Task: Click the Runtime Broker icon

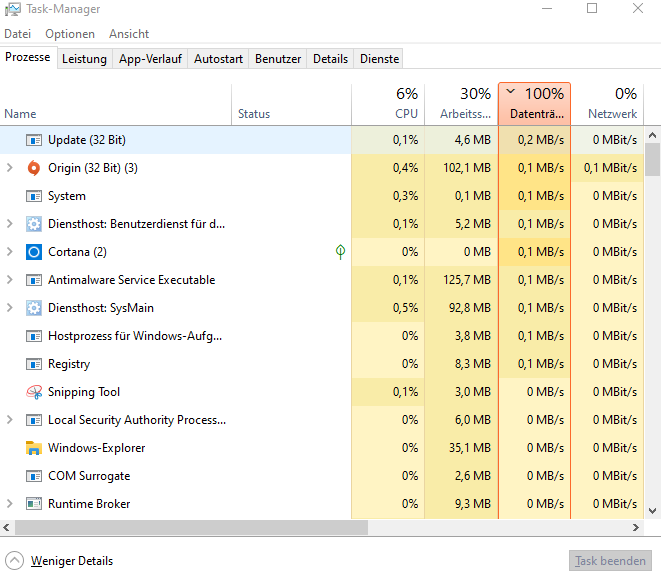Action: (34, 504)
